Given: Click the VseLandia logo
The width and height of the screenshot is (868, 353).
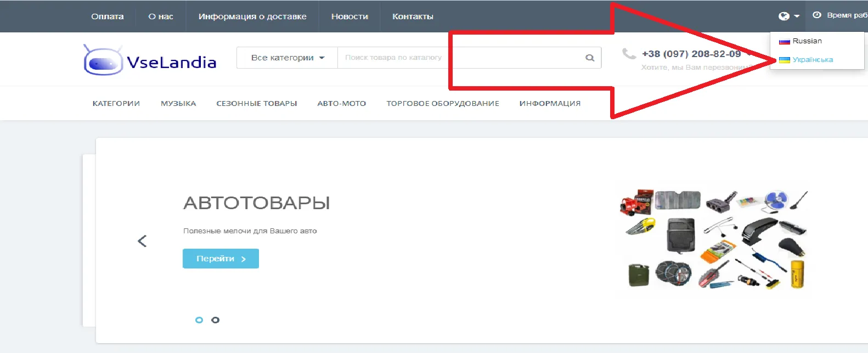Looking at the screenshot, I should (150, 60).
